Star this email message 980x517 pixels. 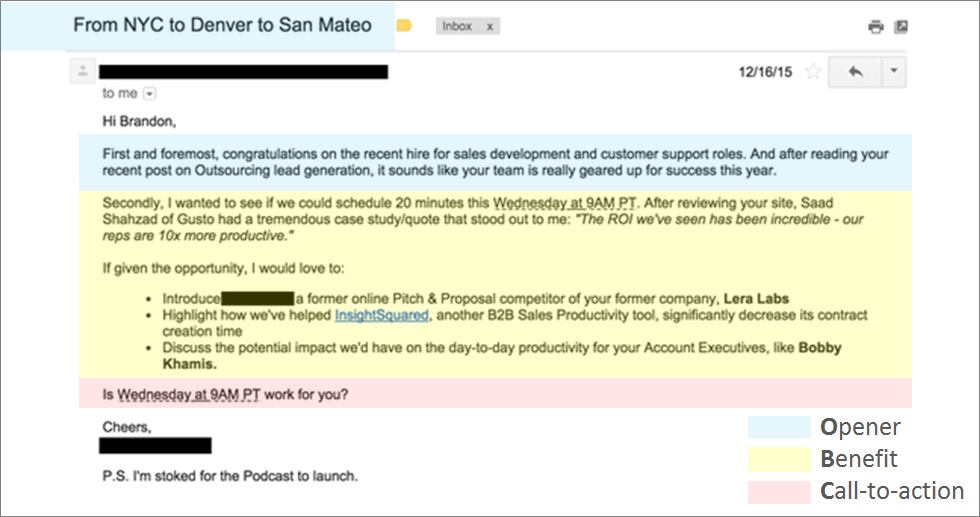pos(812,71)
